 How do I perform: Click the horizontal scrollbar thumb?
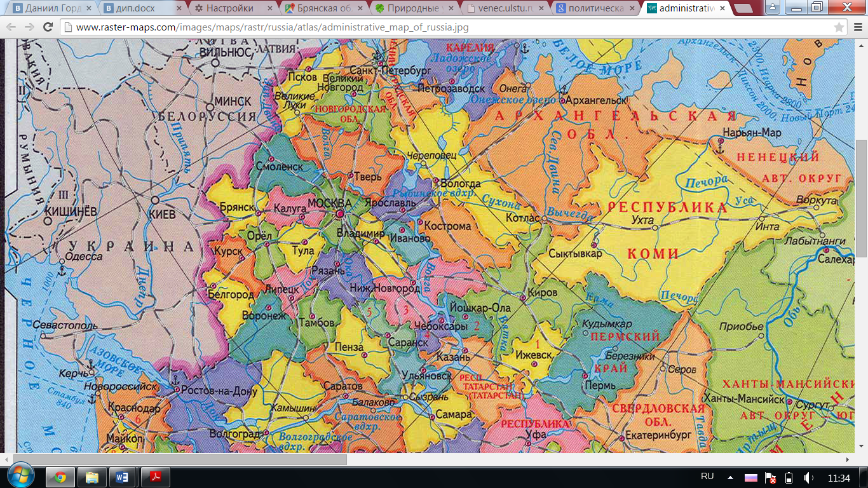click(x=180, y=459)
